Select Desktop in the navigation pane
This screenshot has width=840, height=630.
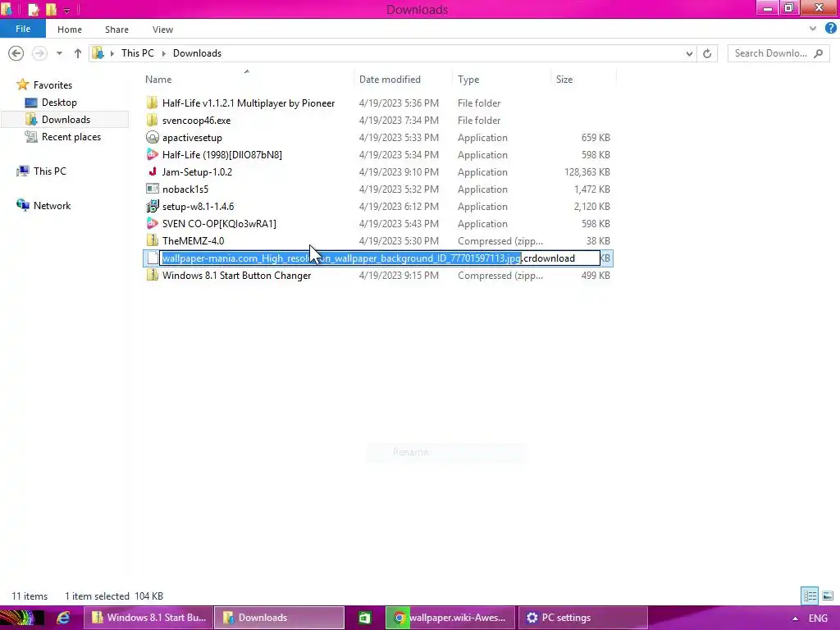point(59,103)
